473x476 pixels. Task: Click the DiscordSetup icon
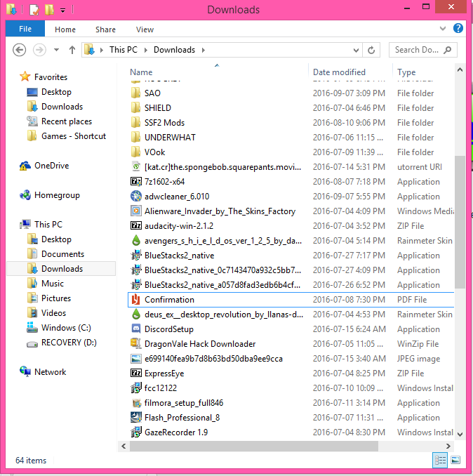click(x=136, y=329)
